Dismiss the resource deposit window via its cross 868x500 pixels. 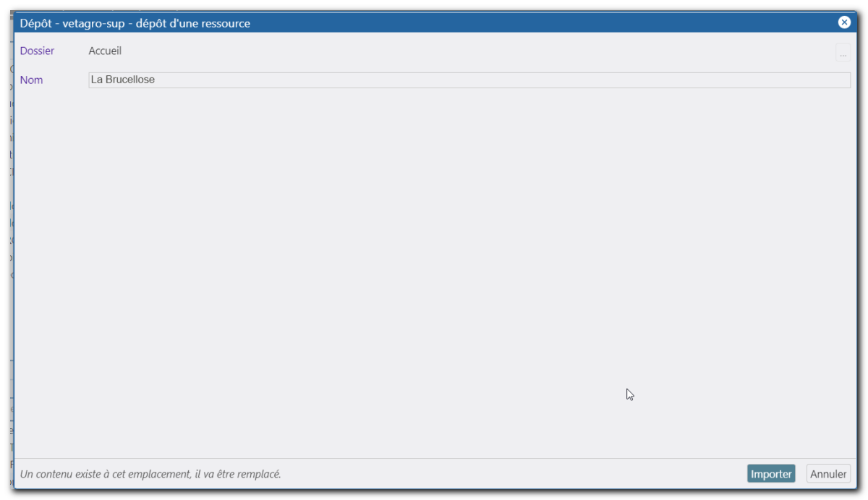(844, 22)
